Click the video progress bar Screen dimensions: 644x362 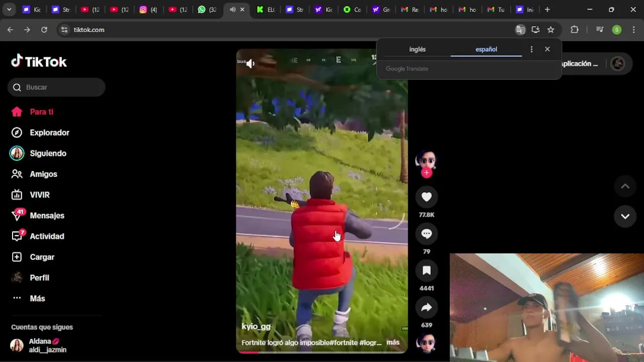tap(322, 352)
